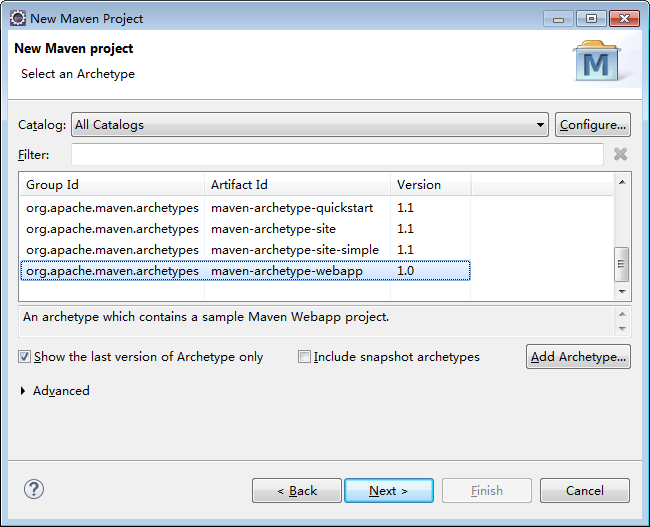650x527 pixels.
Task: Toggle Show the last version of Archetype only
Action: pos(24,357)
